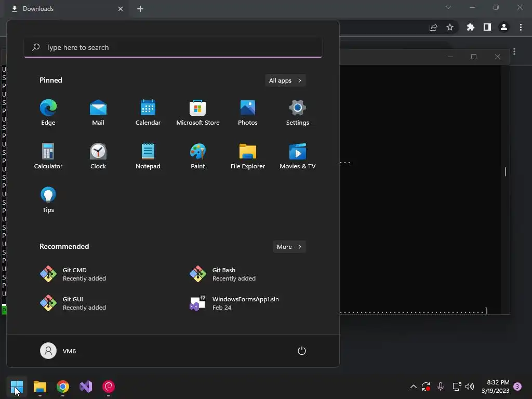This screenshot has height=399, width=532.
Task: Maximize the terminal window
Action: pos(474,57)
